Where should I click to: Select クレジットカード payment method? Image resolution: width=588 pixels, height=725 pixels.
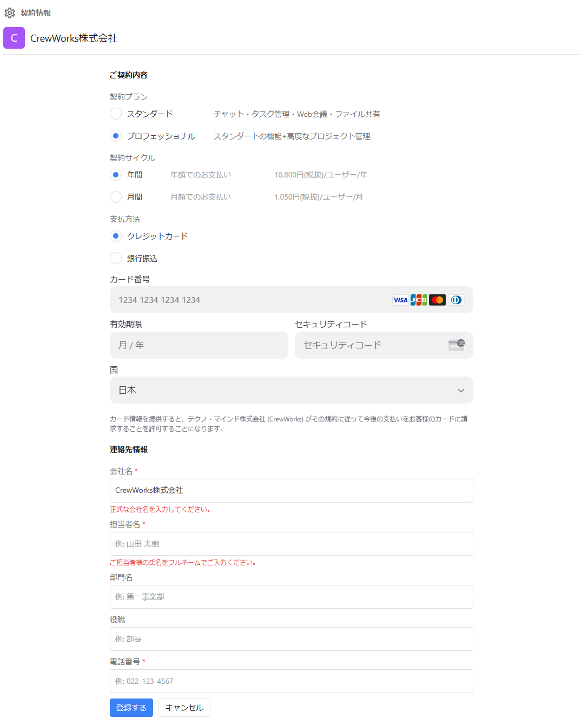[x=116, y=236]
